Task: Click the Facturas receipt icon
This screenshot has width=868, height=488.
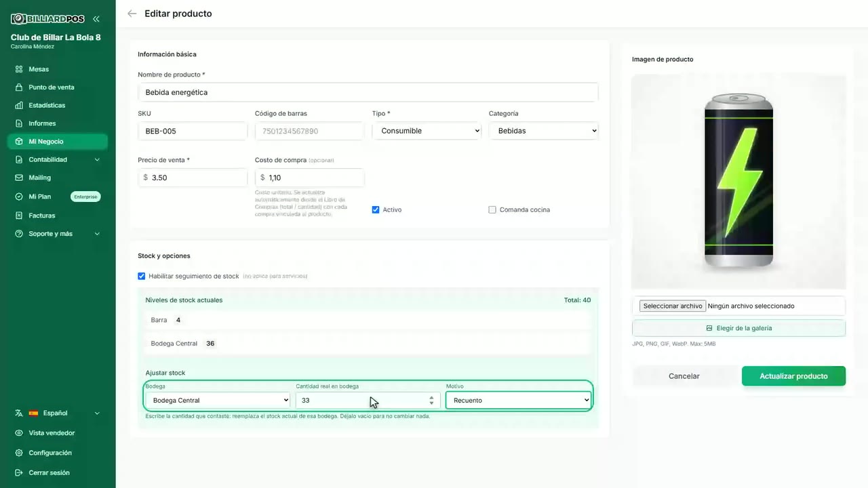Action: coord(19,216)
